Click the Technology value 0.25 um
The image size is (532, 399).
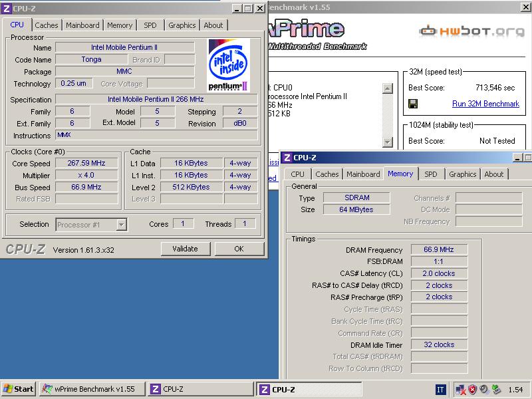pos(74,84)
